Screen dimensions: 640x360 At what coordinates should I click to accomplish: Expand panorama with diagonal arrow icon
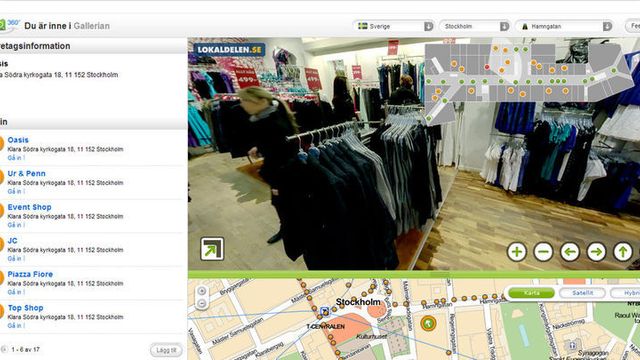coord(212,249)
